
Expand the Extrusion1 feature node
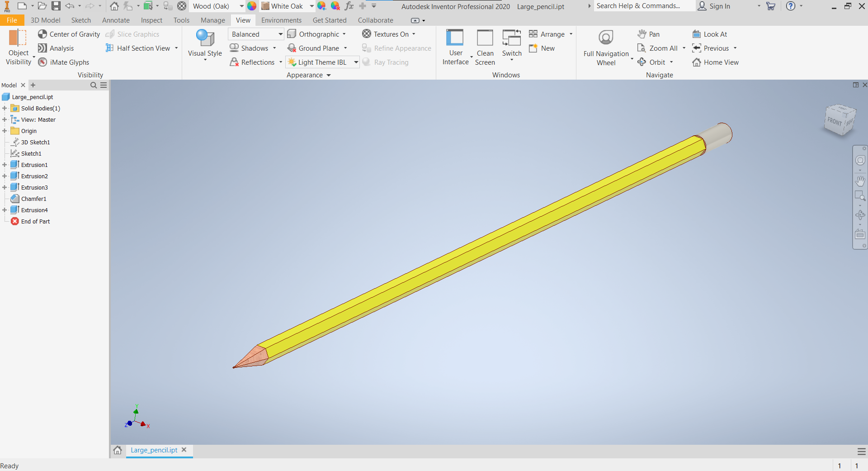click(x=5, y=165)
